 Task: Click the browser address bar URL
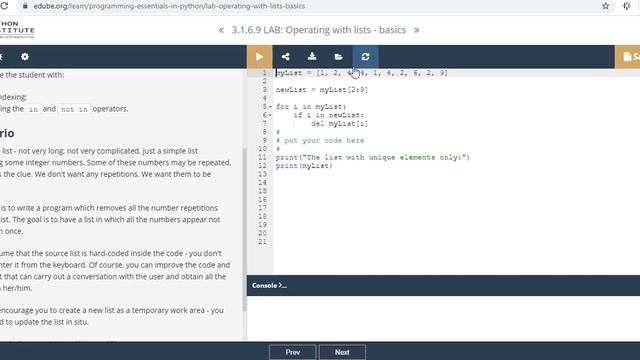coord(169,6)
